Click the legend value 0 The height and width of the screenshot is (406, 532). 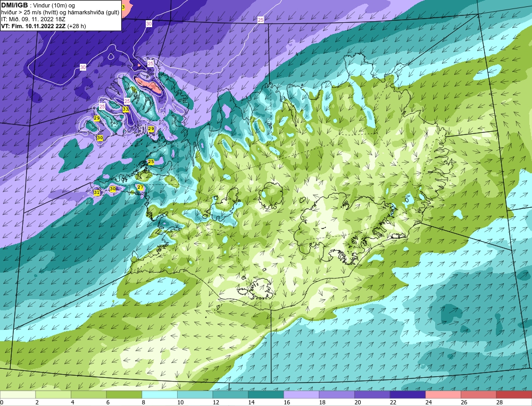coord(2,402)
